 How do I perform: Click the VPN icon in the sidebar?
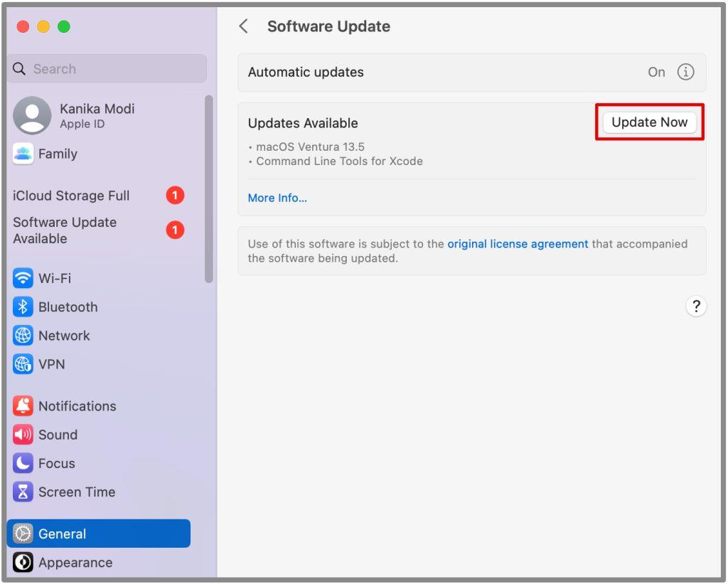[23, 364]
